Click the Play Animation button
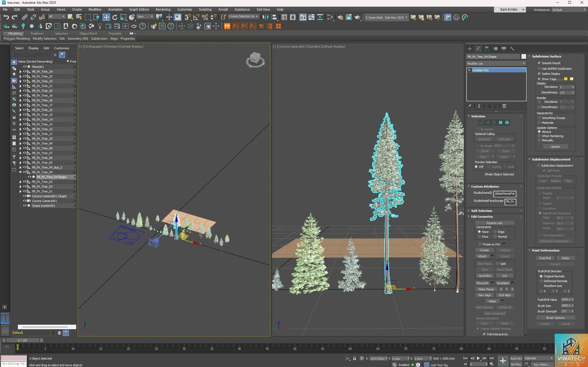Screen dimensions: 588x367 (x=478, y=358)
